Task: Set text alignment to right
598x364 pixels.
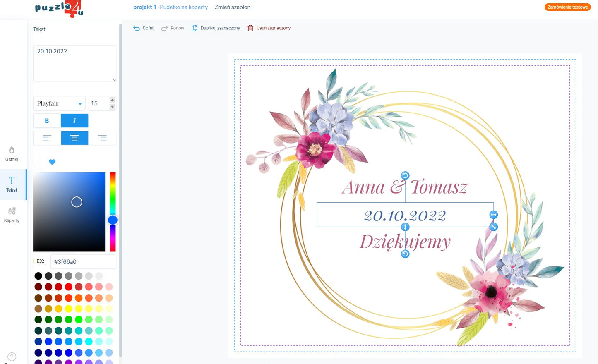Action: [102, 138]
